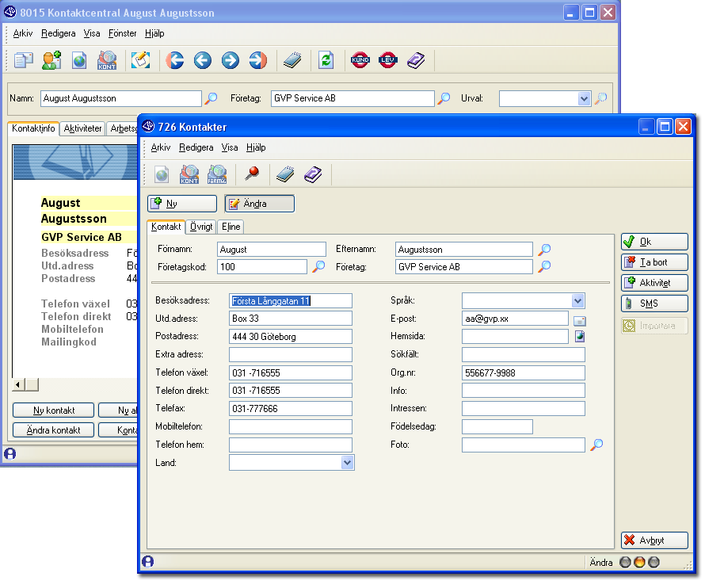Search by Efternamn with the magnifier icon

pyautogui.click(x=544, y=250)
